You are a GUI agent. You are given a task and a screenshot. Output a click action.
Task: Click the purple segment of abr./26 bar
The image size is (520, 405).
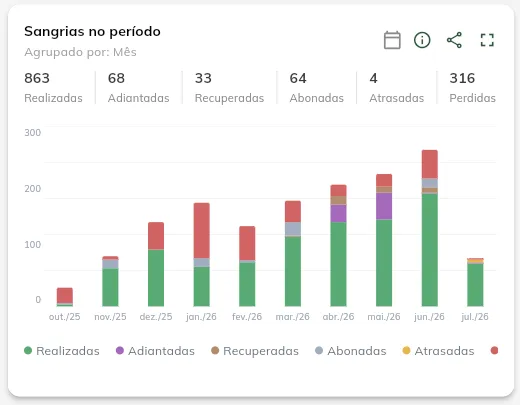tap(338, 213)
